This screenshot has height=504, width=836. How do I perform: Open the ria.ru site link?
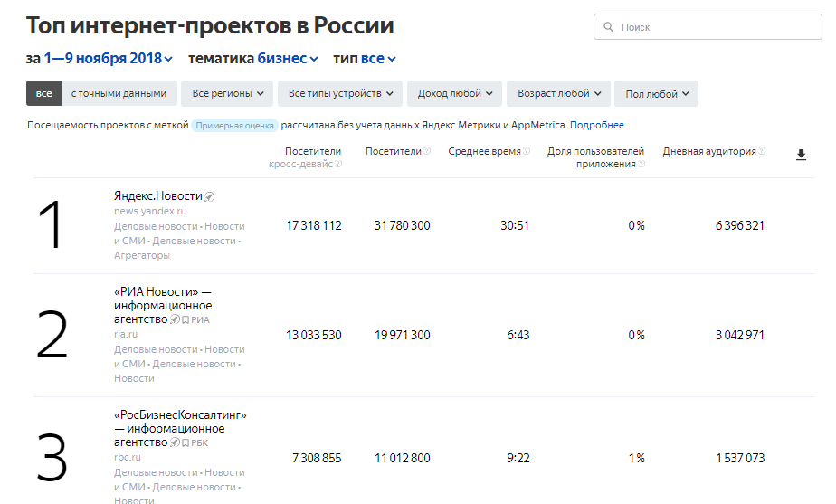[126, 335]
